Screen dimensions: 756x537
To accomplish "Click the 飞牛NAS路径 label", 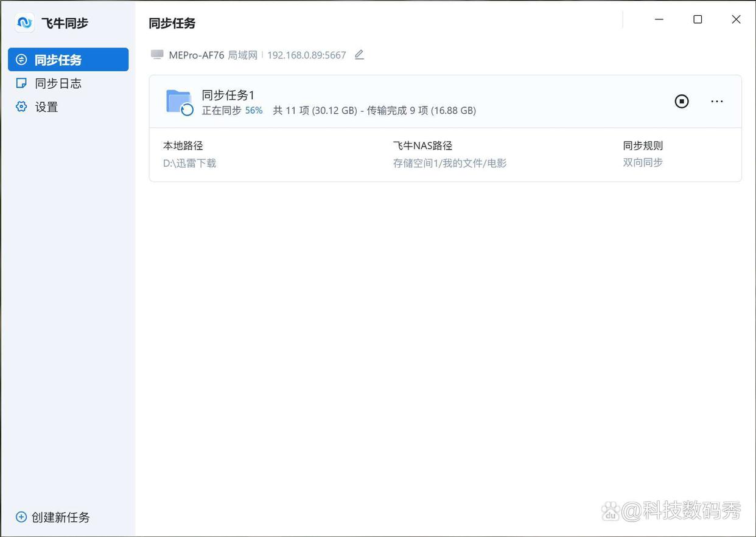I will tap(422, 146).
